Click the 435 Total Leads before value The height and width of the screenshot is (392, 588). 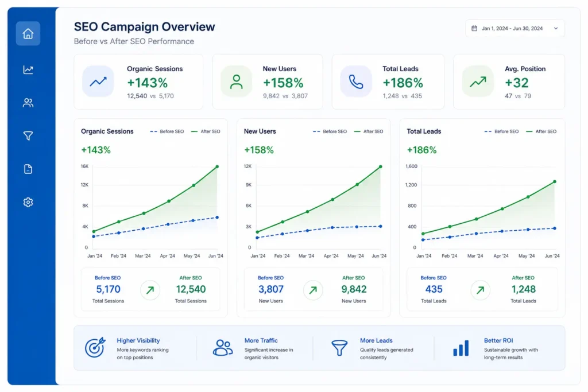(x=434, y=289)
